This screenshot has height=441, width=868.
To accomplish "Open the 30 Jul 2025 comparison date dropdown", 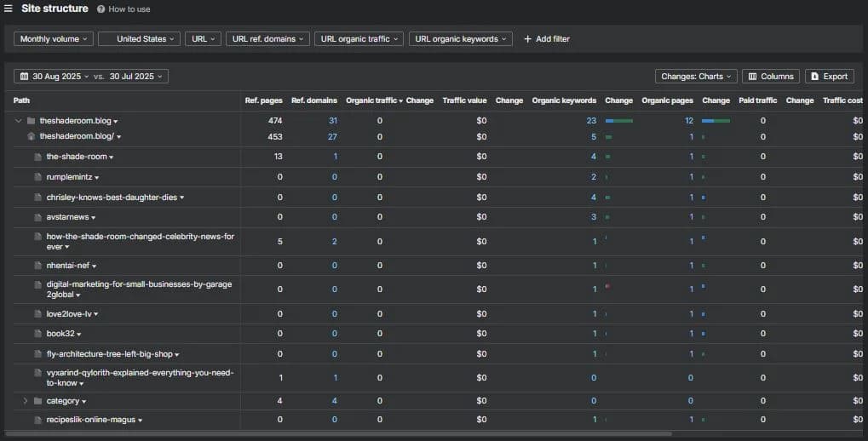I will 135,77.
